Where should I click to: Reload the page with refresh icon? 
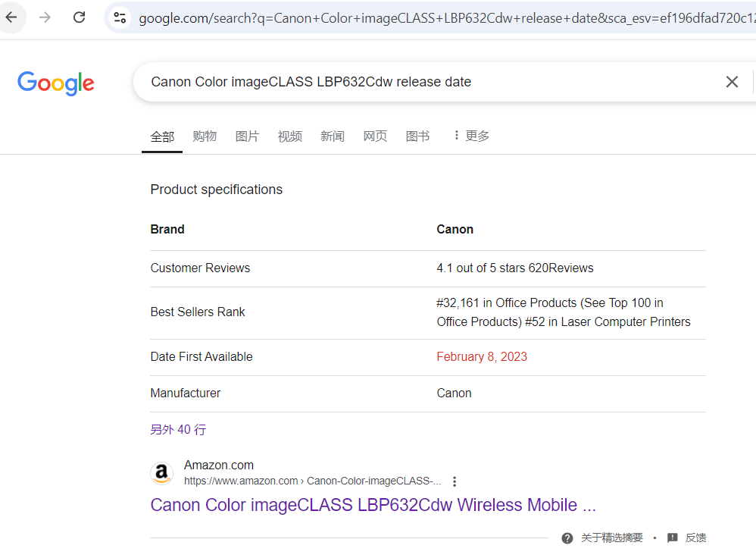pyautogui.click(x=79, y=17)
